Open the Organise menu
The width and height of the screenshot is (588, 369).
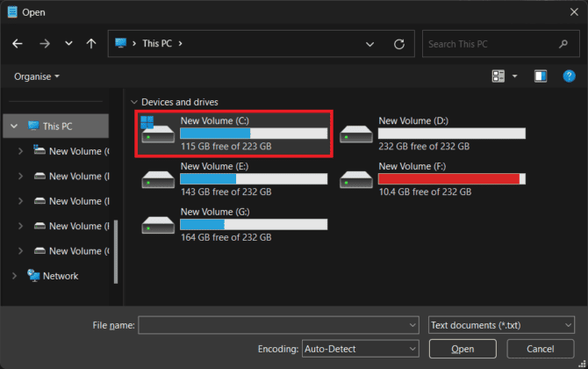tap(36, 76)
